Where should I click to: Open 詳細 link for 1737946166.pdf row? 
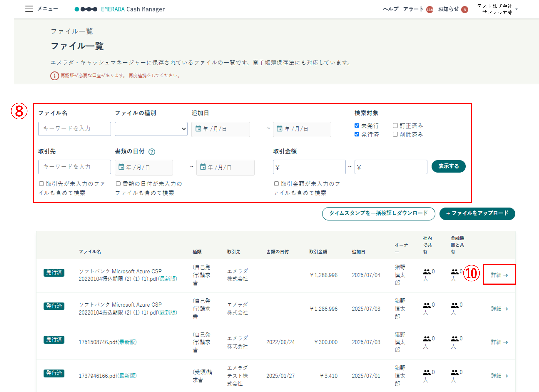[500, 376]
